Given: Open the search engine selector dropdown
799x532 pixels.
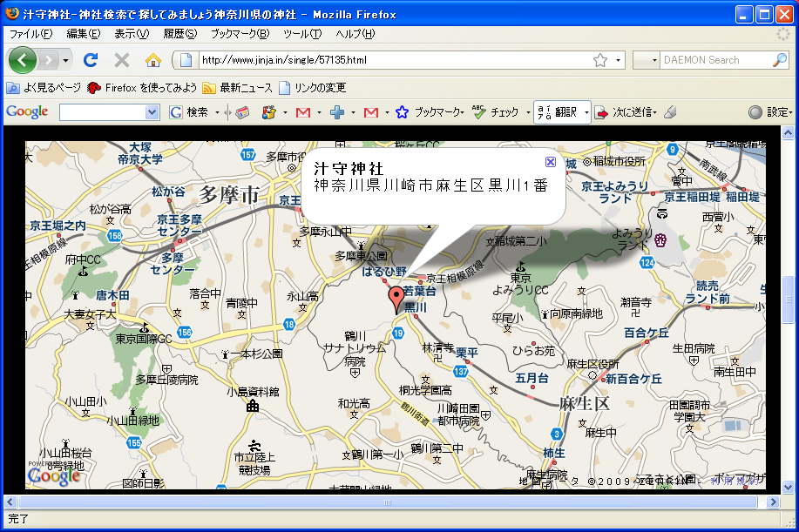Looking at the screenshot, I should [647, 60].
